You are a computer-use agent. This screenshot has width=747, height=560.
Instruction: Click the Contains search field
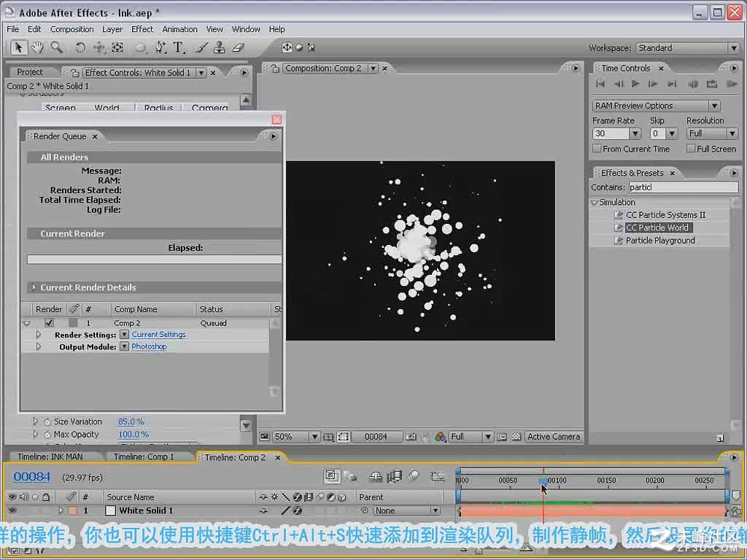tap(683, 187)
